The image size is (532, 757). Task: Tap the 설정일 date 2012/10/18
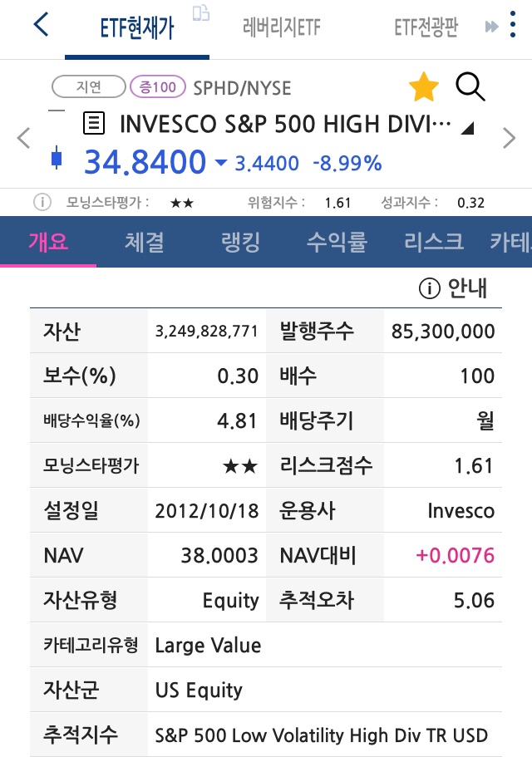[x=207, y=511]
